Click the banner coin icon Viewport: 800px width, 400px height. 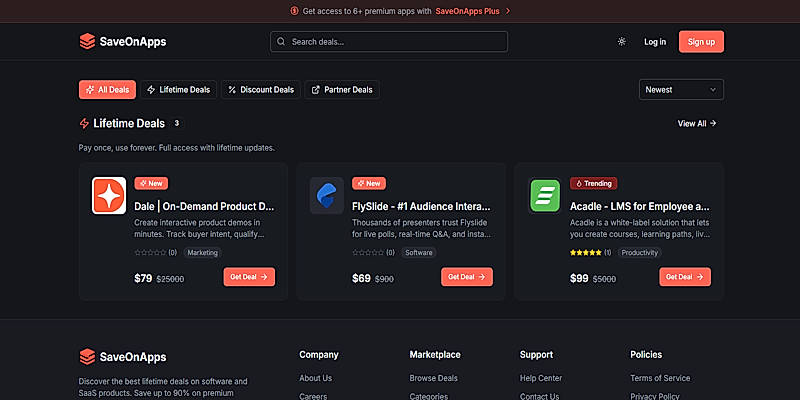click(x=294, y=11)
